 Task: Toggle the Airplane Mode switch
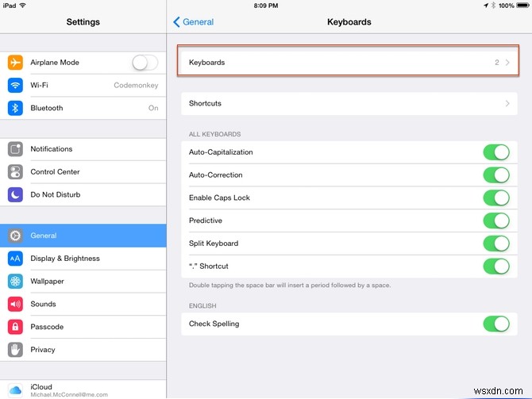[x=145, y=63]
